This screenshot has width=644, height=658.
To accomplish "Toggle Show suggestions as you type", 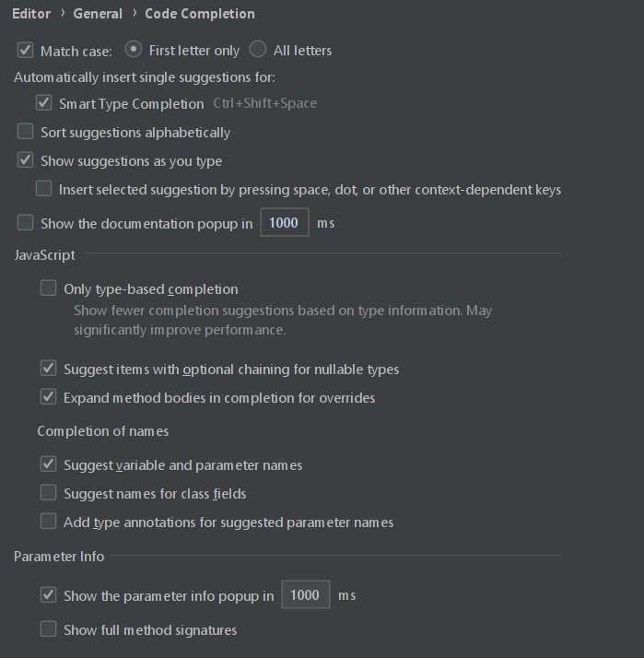I will (25, 159).
